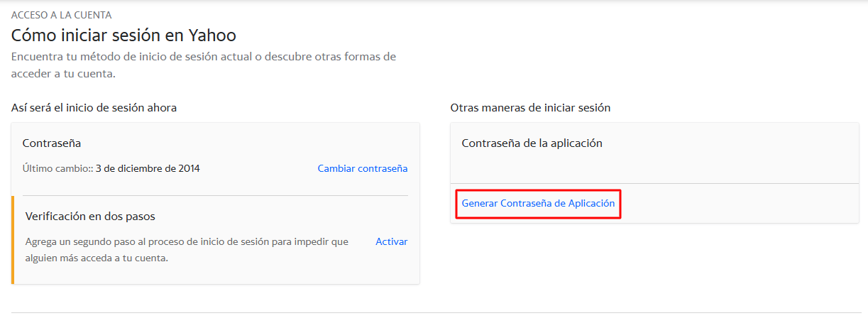Click the Verificación en dos pasos title

tap(90, 216)
